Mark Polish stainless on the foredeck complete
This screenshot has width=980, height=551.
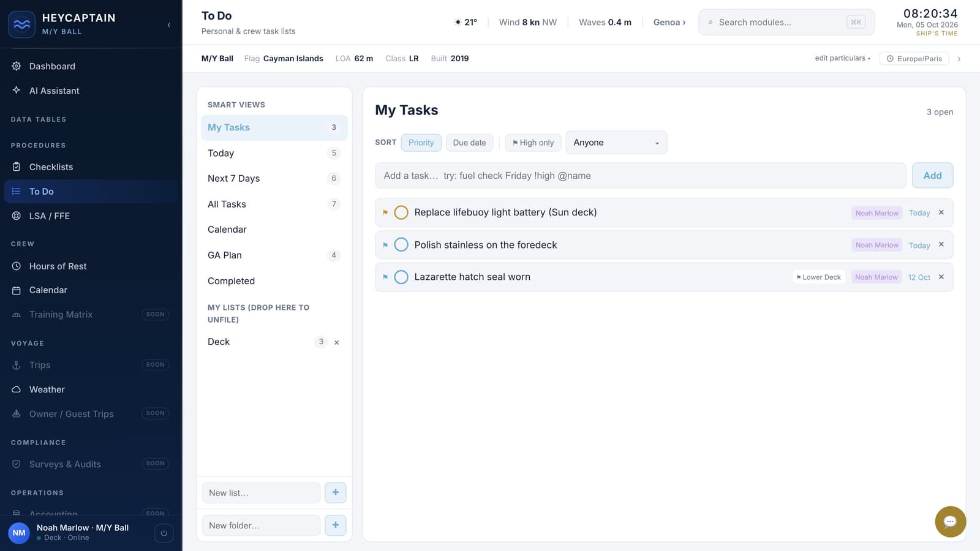tap(401, 245)
